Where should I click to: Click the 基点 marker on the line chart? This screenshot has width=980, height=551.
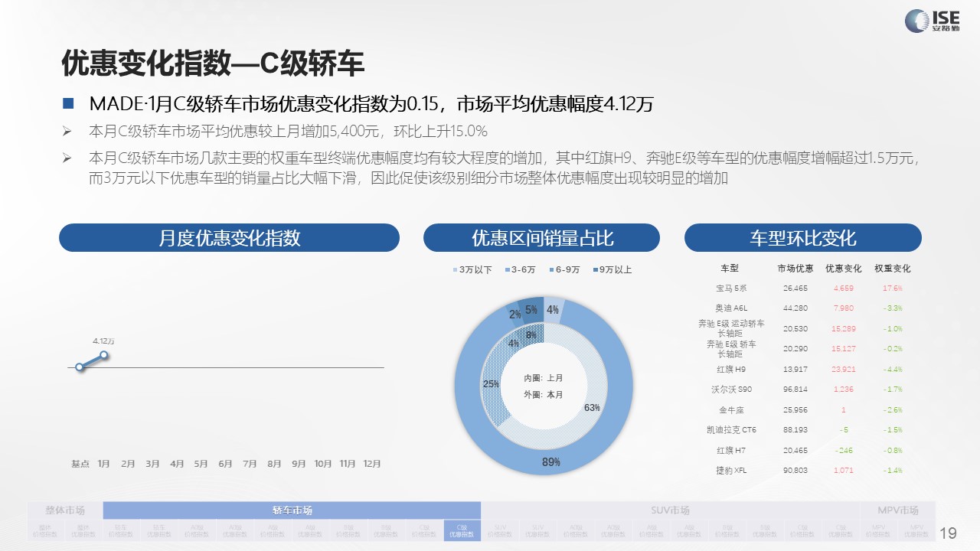pos(80,367)
